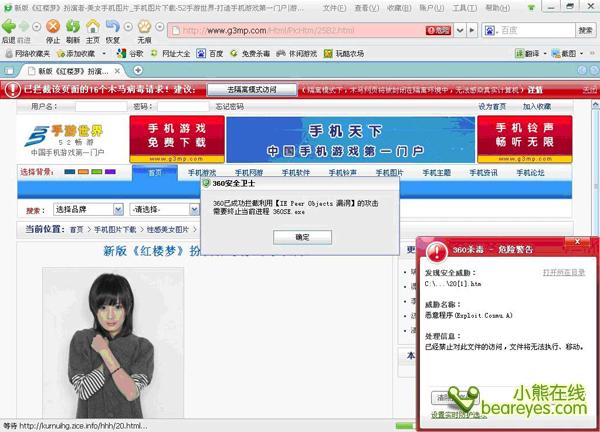
Task: Open the 手机论坛 site nav item
Action: tap(530, 173)
